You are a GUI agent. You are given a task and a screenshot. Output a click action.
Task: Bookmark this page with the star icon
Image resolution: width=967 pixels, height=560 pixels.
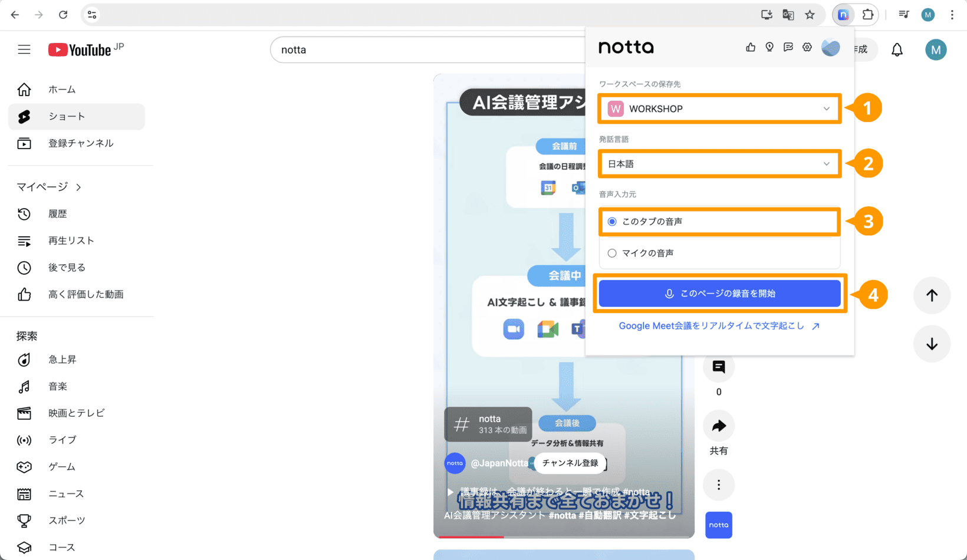tap(810, 15)
